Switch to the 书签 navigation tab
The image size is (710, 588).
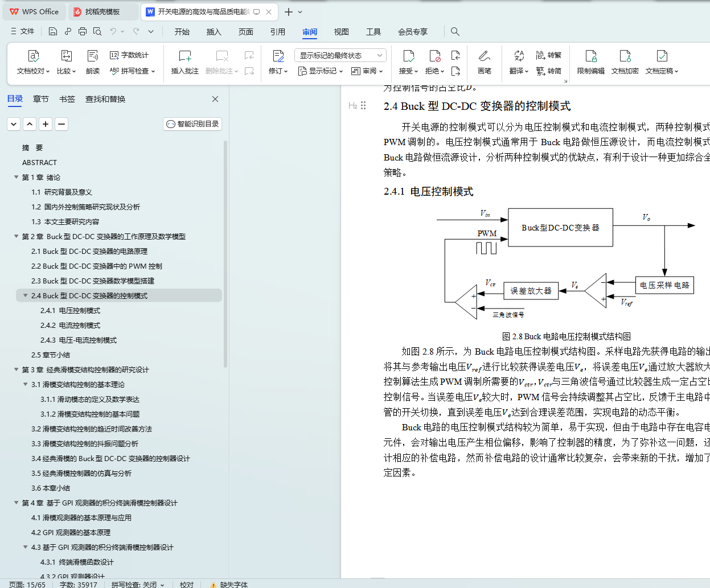point(67,99)
